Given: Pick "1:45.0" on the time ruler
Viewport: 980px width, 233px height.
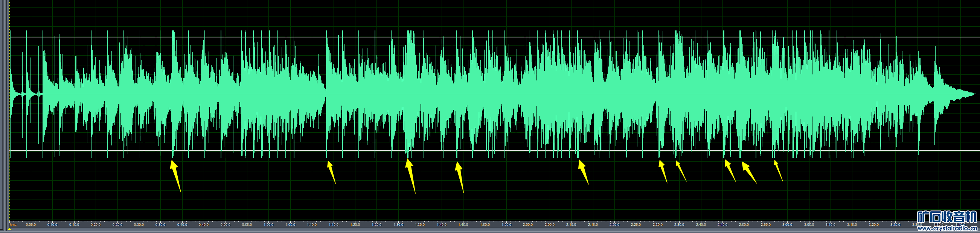Looking at the screenshot, I should tap(463, 225).
